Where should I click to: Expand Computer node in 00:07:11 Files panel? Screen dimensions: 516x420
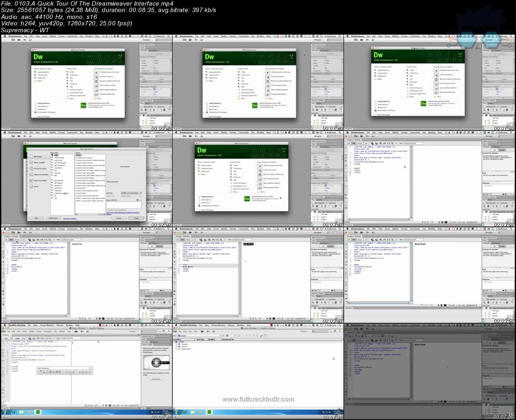point(176,344)
